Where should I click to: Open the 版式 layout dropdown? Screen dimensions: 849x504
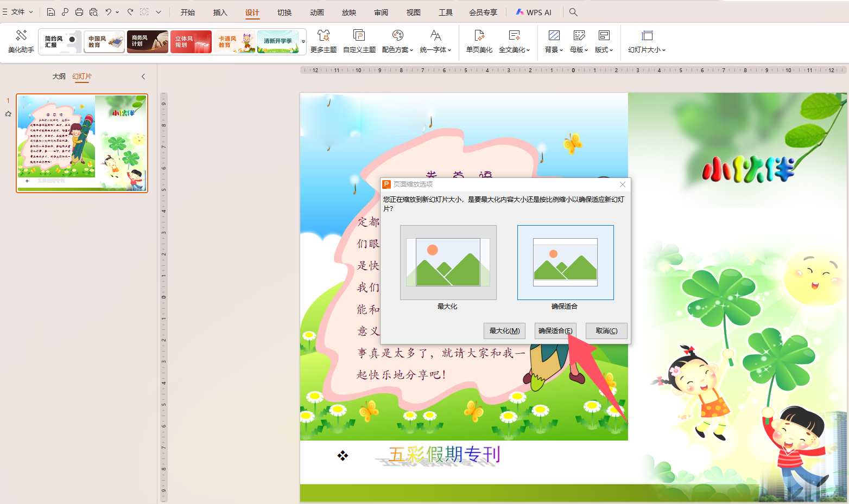604,41
